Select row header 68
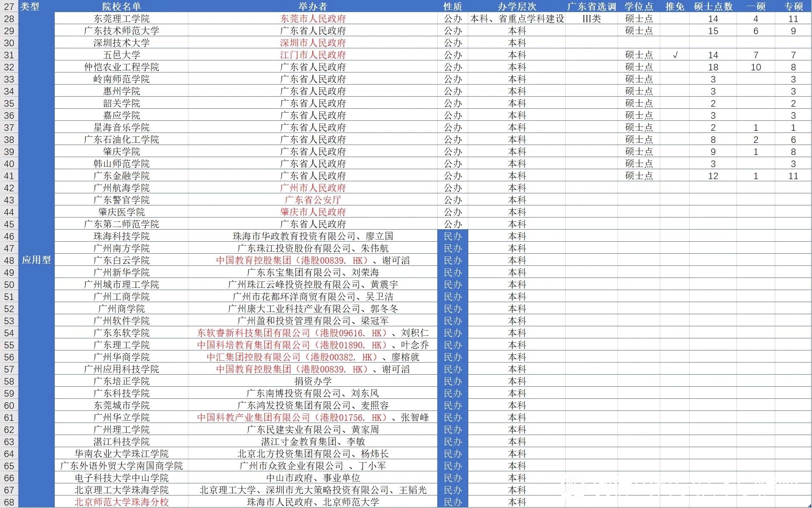Image resolution: width=812 pixels, height=508 pixels. coord(9,502)
